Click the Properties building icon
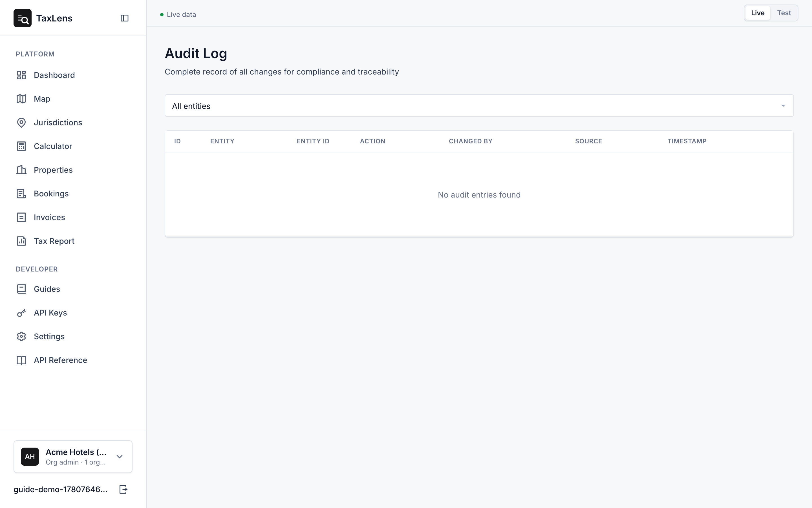The image size is (812, 508). pos(21,170)
